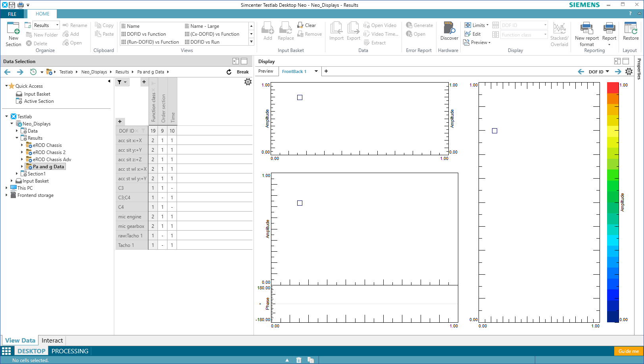
Task: Open the data selection settings gear
Action: (x=248, y=82)
